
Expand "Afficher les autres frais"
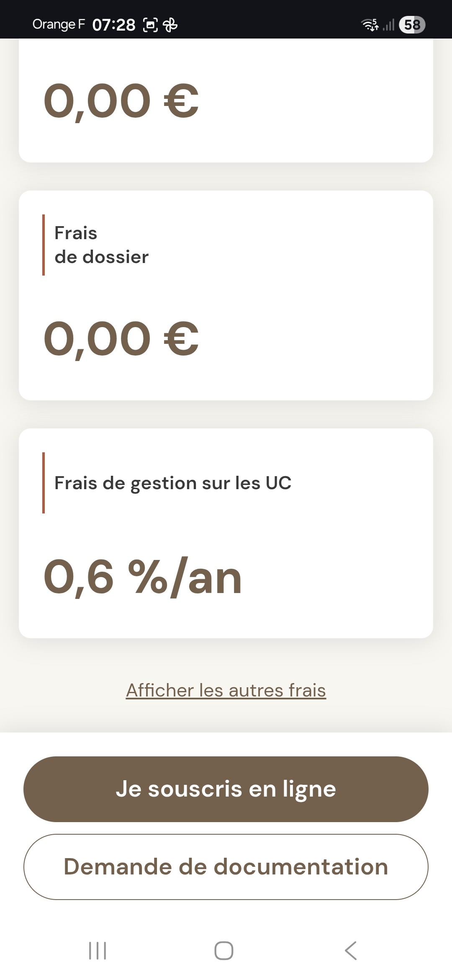click(226, 691)
